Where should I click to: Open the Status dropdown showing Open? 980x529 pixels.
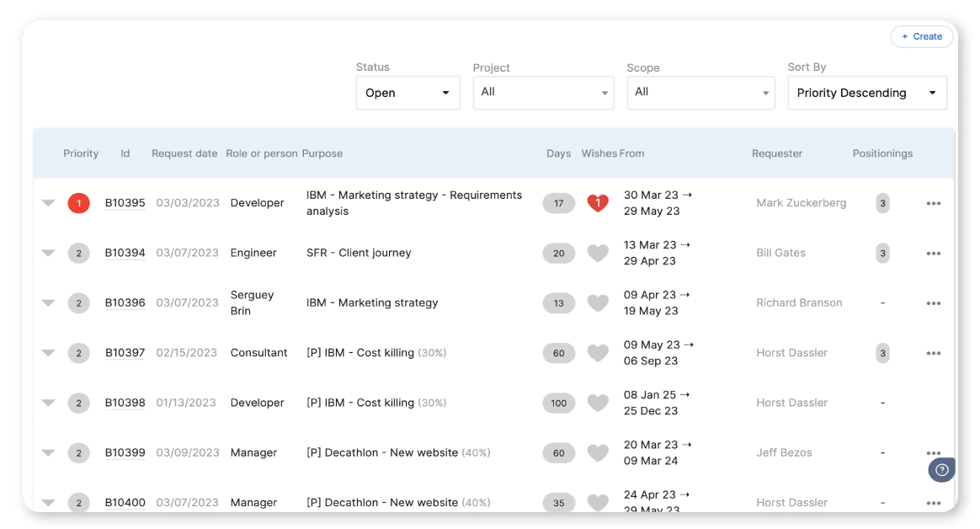pyautogui.click(x=408, y=93)
